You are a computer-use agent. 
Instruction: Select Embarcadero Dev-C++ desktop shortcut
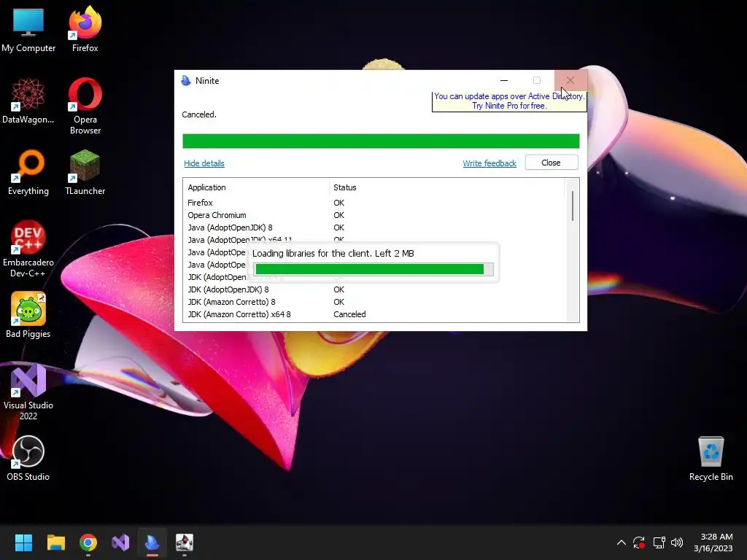click(28, 249)
